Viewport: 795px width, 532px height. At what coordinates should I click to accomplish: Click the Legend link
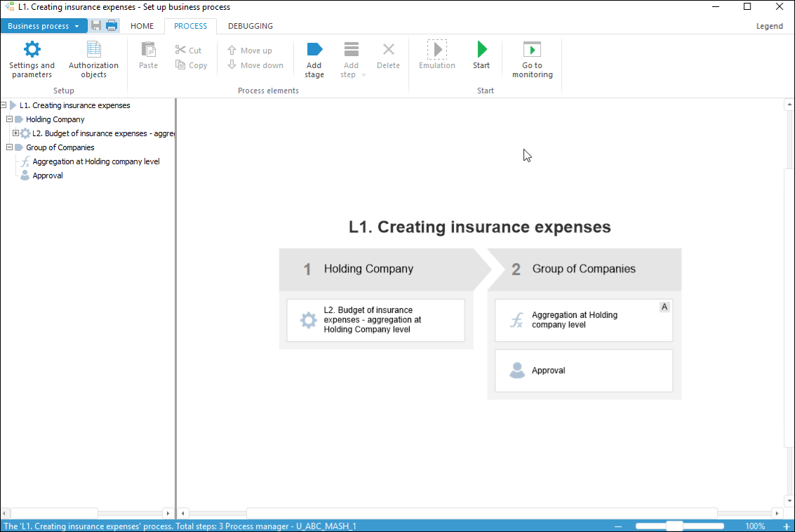click(x=769, y=26)
